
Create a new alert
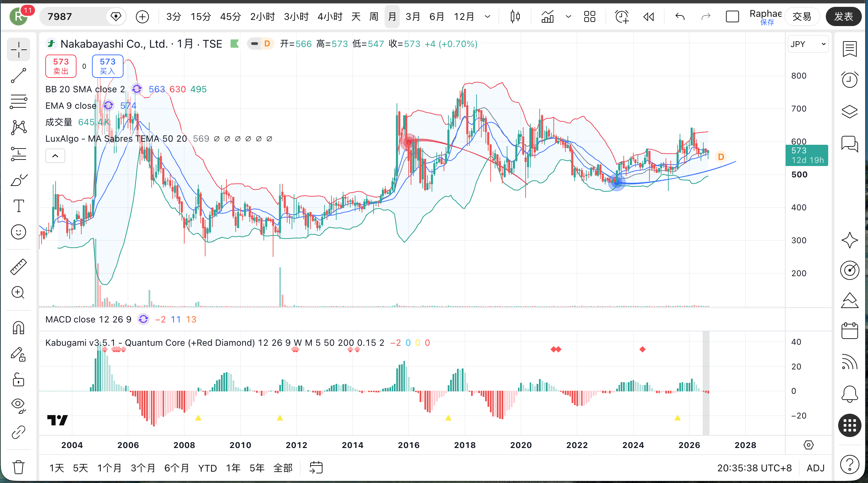click(x=622, y=16)
